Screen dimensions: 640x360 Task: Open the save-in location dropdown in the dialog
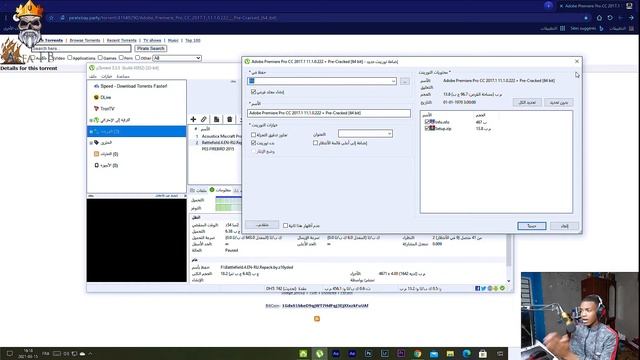pyautogui.click(x=393, y=81)
